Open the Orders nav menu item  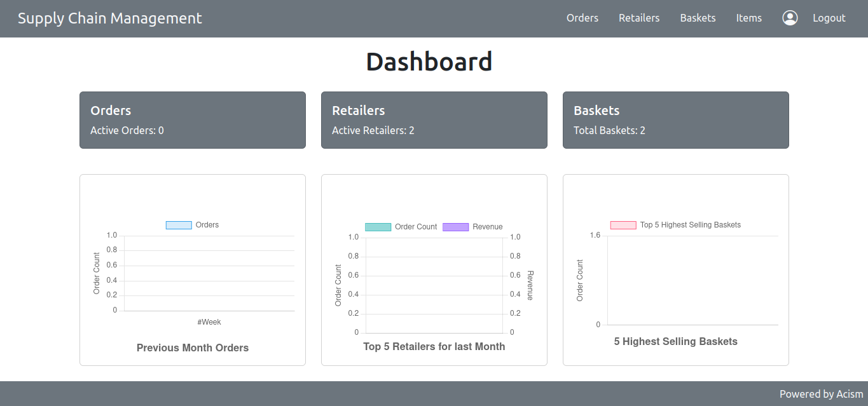582,18
